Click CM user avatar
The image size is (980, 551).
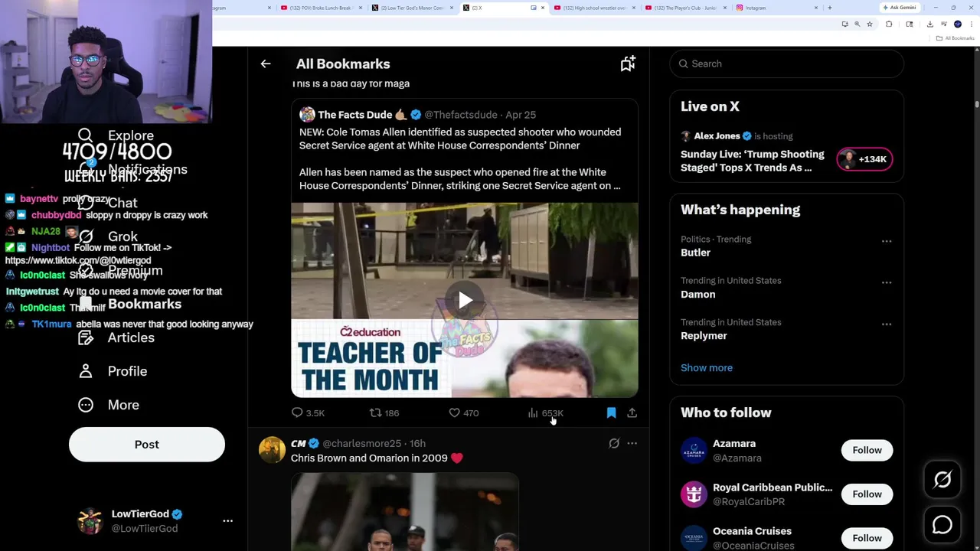pos(272,450)
